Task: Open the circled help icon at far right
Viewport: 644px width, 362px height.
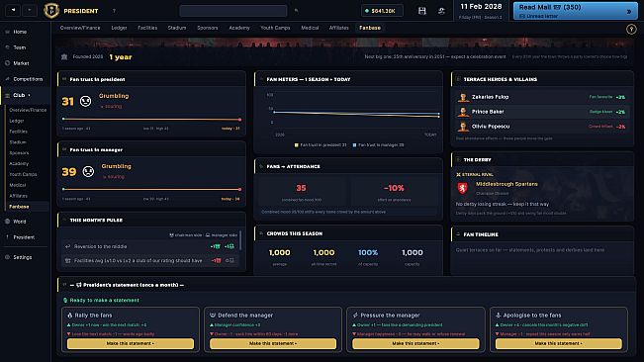Action: click(631, 29)
